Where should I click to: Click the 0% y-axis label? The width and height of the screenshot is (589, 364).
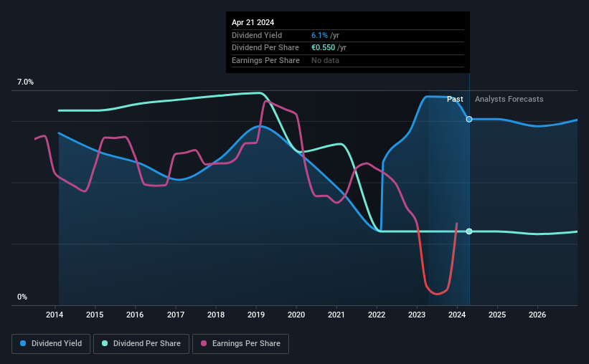click(22, 297)
